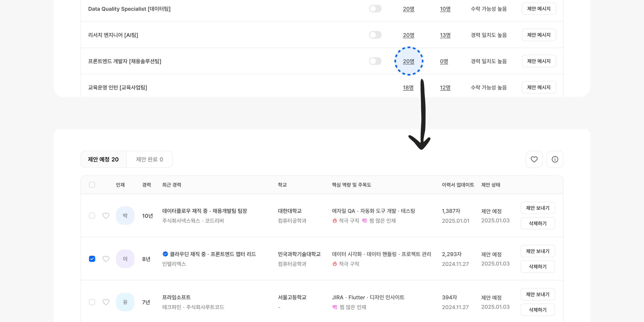Switch to 제안 예정 20 tab
Viewport: 644px width, 322px height.
coord(103,159)
